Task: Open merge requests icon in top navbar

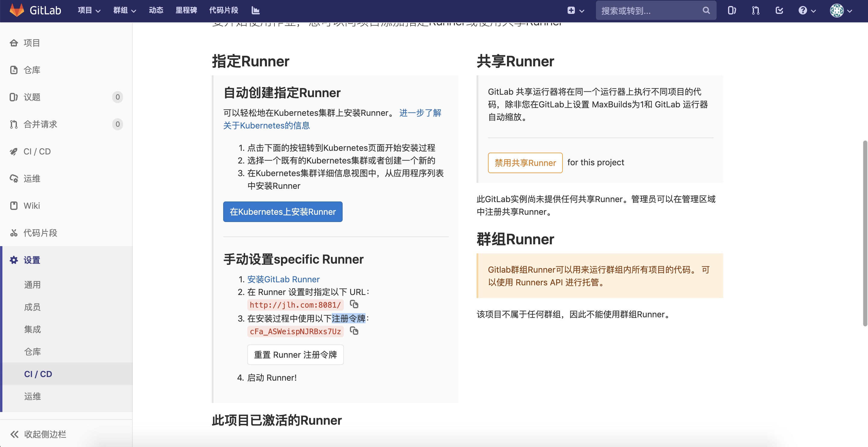Action: click(x=756, y=11)
